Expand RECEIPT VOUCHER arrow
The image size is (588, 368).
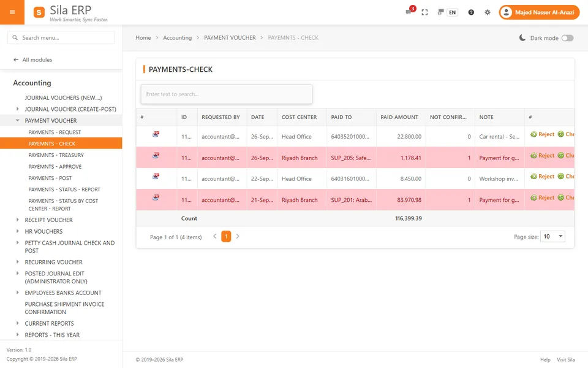(17, 220)
